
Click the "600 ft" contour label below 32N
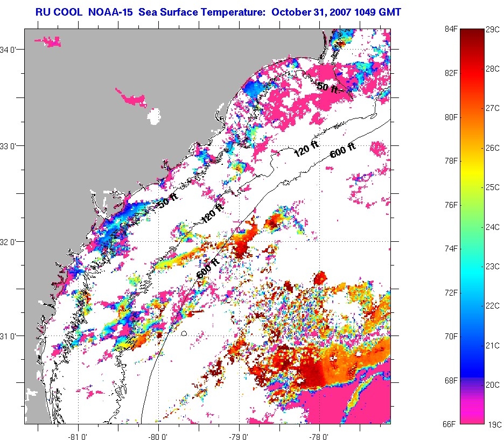pos(208,268)
